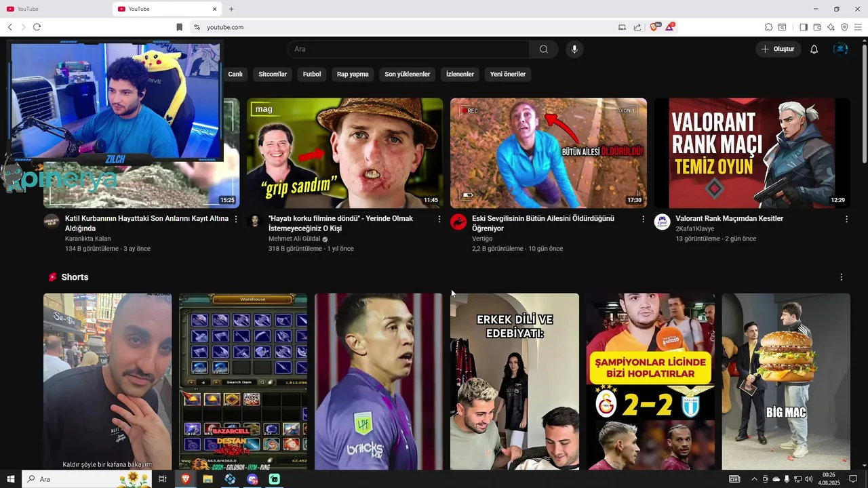868x488 pixels.
Task: Close the active YouTube tab
Action: [215, 9]
